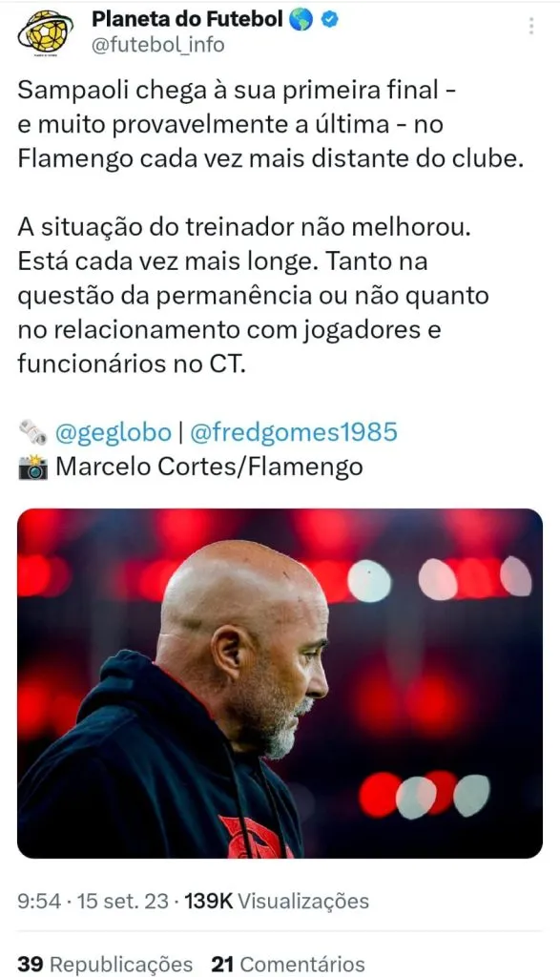The width and height of the screenshot is (560, 977).
Task: Click the globe emoji beside account name
Action: pyautogui.click(x=301, y=20)
